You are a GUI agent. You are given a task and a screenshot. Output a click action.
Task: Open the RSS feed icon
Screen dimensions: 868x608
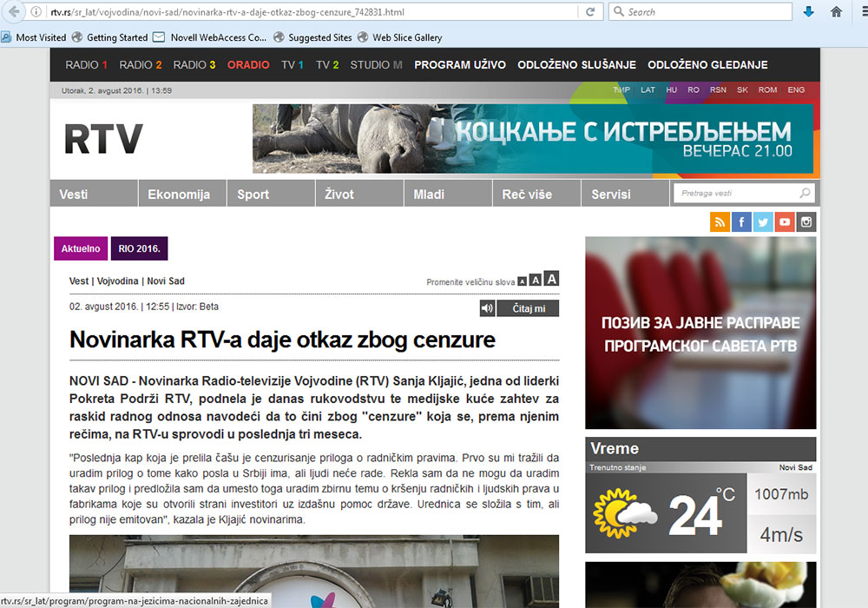tap(720, 222)
